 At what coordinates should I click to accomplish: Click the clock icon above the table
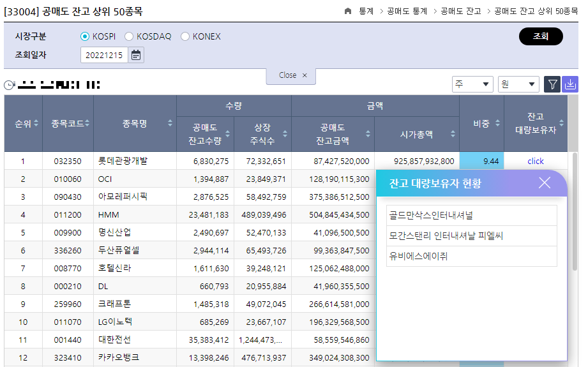(9, 85)
